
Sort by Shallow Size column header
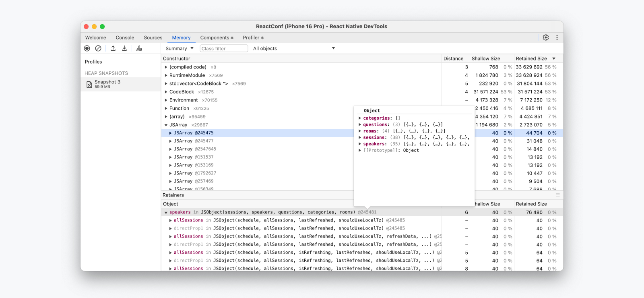point(486,58)
